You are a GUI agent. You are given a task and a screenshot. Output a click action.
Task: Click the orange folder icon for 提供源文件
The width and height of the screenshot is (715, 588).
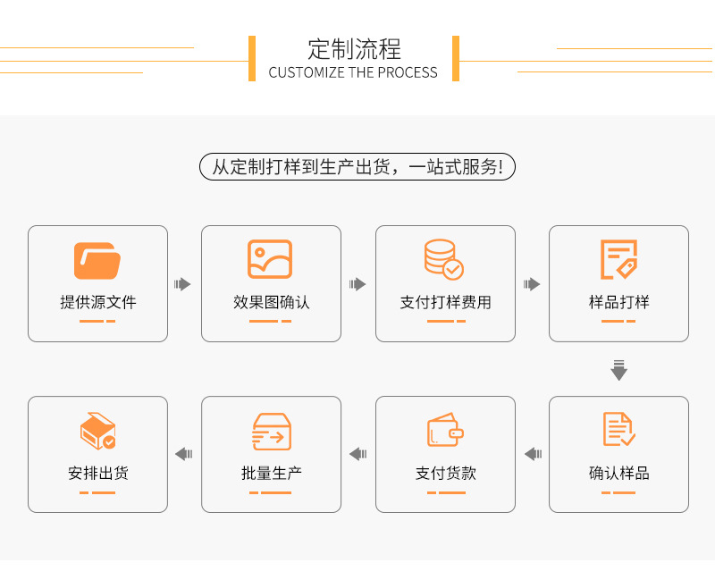(x=97, y=260)
